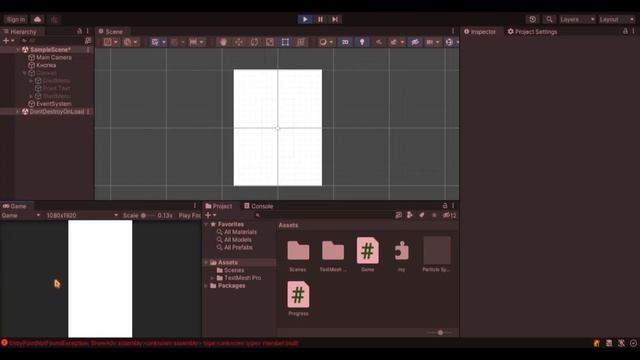
Task: Advance one frame with the Step button
Action: [x=335, y=19]
